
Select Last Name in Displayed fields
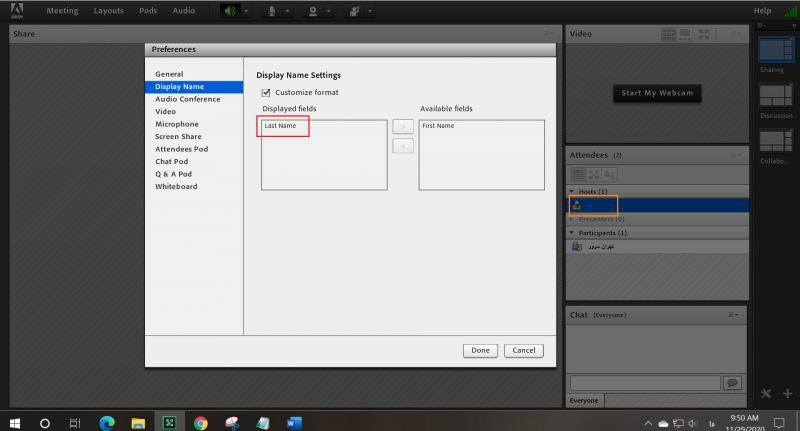point(283,126)
